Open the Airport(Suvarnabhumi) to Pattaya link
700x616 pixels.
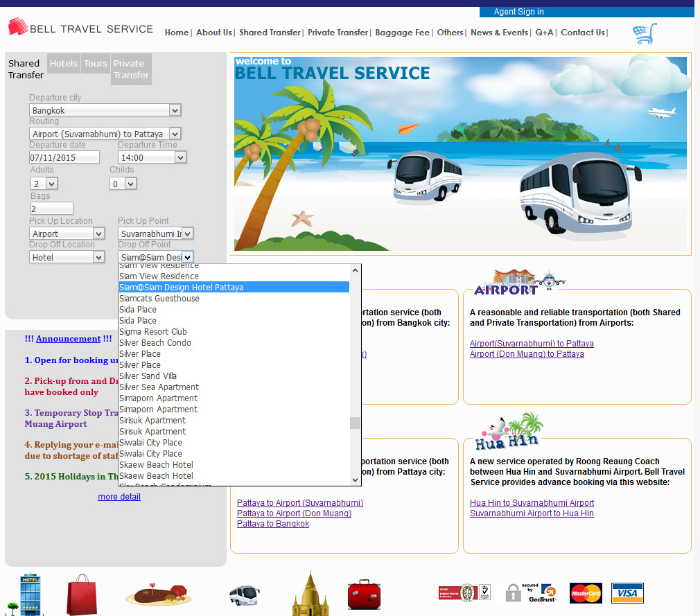[x=532, y=343]
